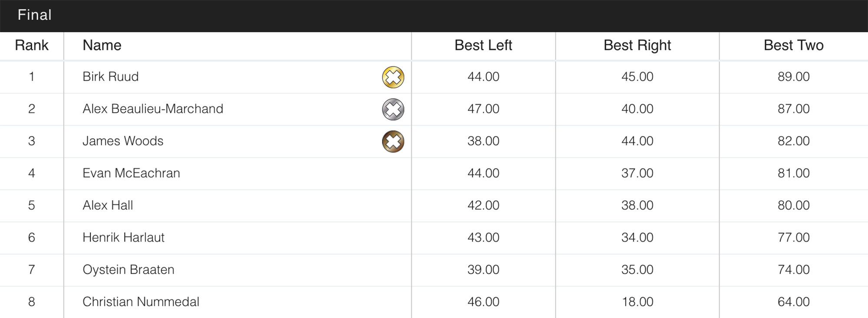Click the gold medal icon beside Birk Ruud
Screen dimensions: 868x318
[x=393, y=77]
